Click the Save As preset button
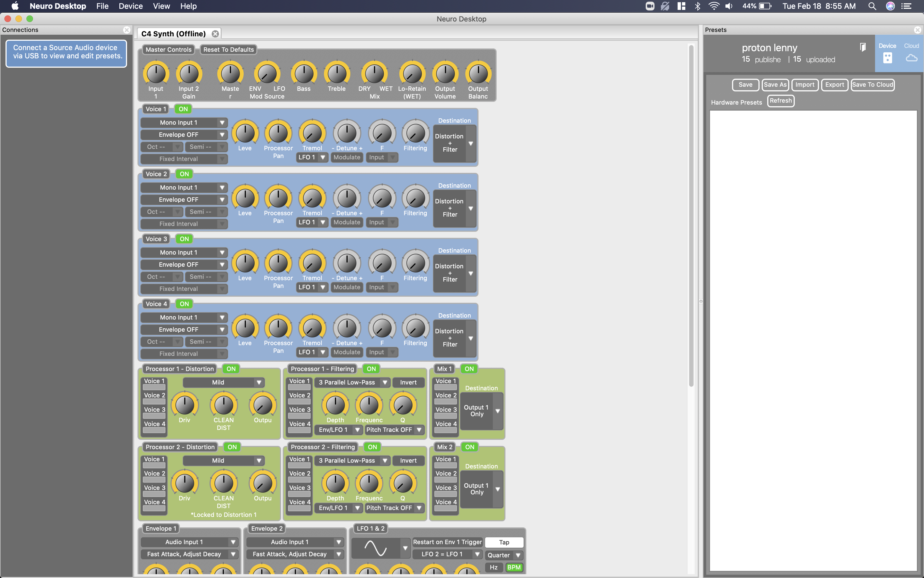The image size is (924, 578). pos(775,85)
